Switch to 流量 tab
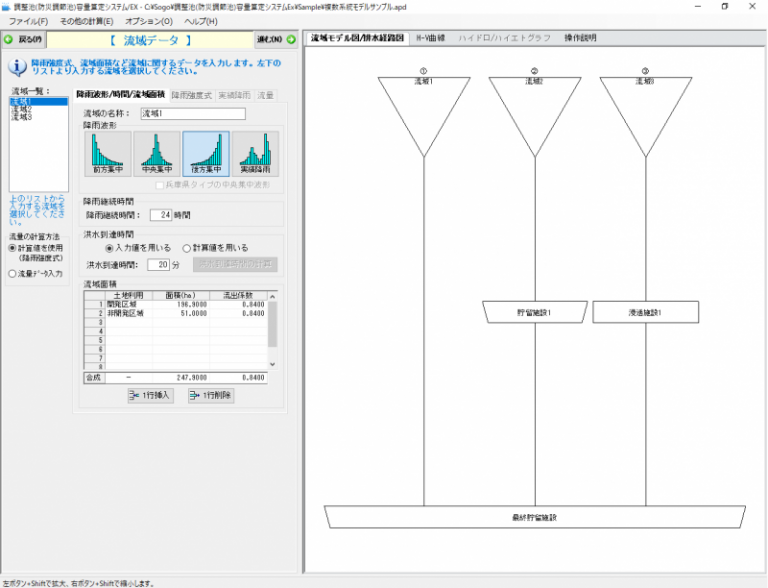 [x=265, y=96]
